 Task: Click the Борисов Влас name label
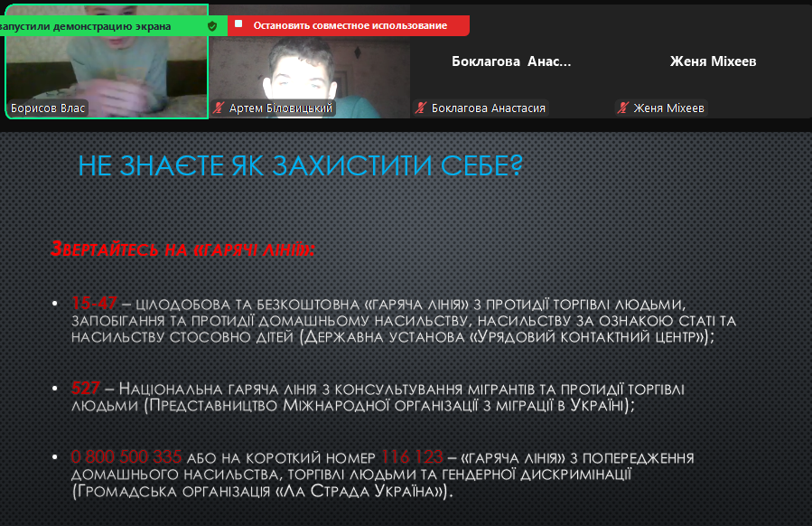point(48,108)
